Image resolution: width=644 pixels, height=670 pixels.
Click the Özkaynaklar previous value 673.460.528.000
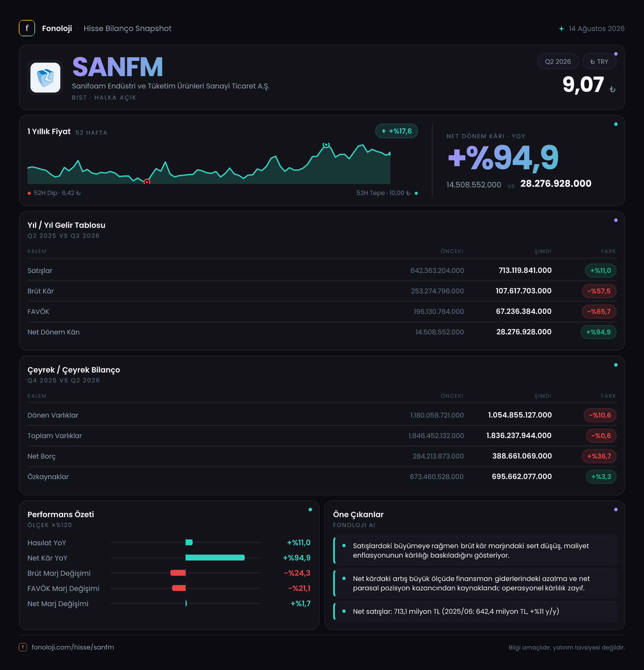[x=437, y=476]
